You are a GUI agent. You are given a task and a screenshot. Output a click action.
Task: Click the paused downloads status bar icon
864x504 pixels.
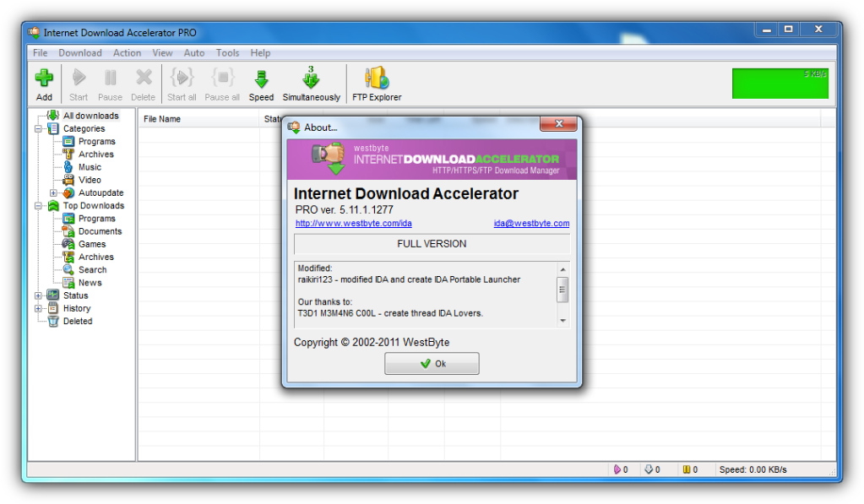[687, 469]
